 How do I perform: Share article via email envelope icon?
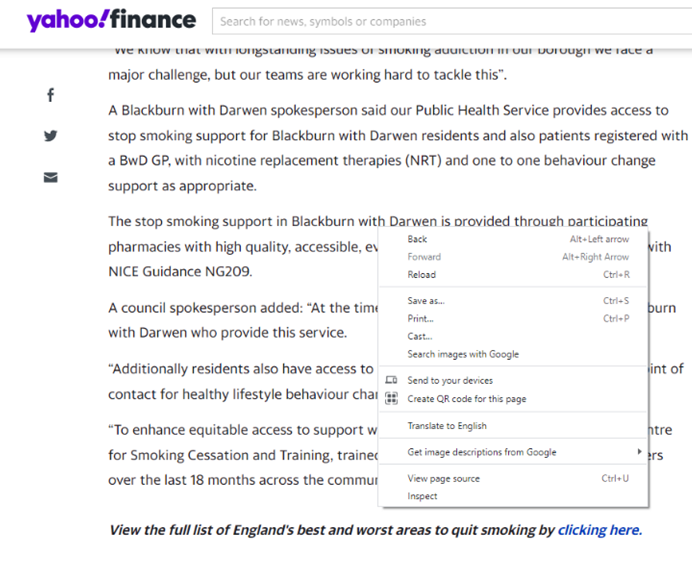tap(51, 177)
